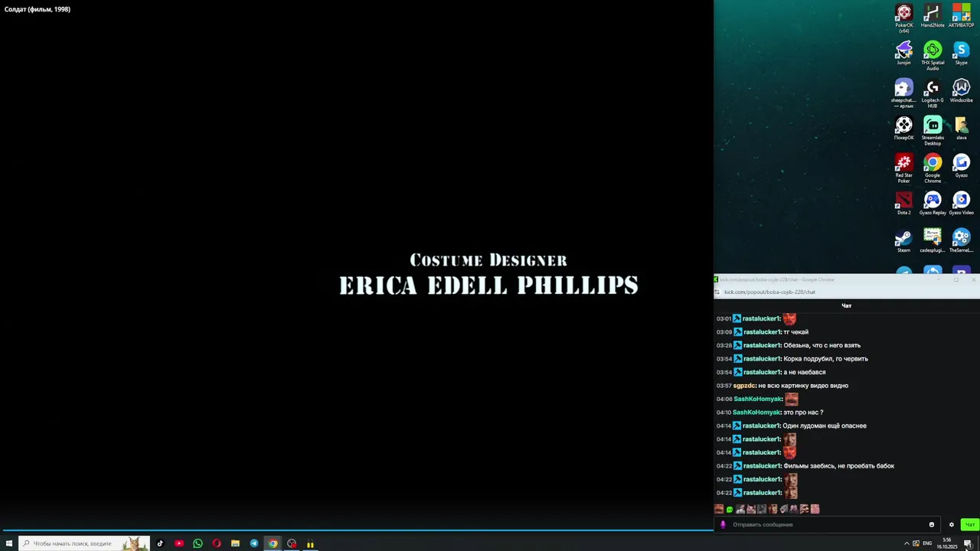
Task: Open Gyazo Video
Action: [x=961, y=204]
